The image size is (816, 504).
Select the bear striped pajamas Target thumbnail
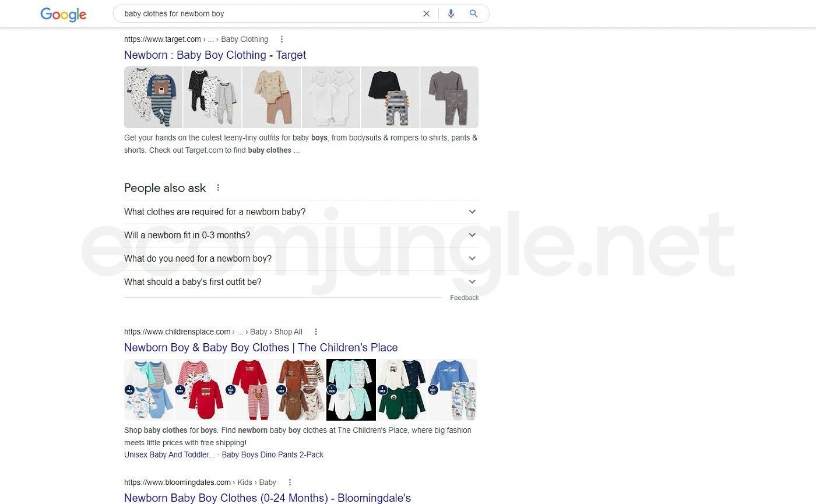click(x=153, y=97)
